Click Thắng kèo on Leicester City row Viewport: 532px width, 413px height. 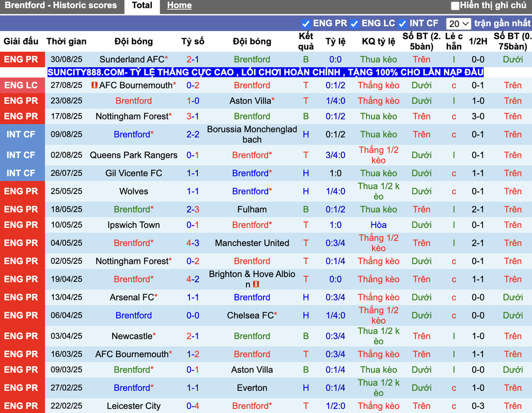pyautogui.click(x=378, y=406)
